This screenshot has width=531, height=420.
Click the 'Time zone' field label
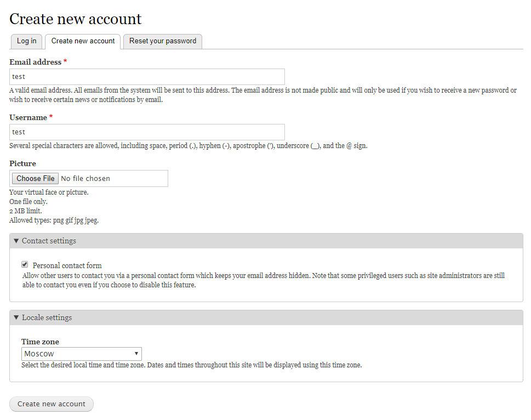(40, 342)
